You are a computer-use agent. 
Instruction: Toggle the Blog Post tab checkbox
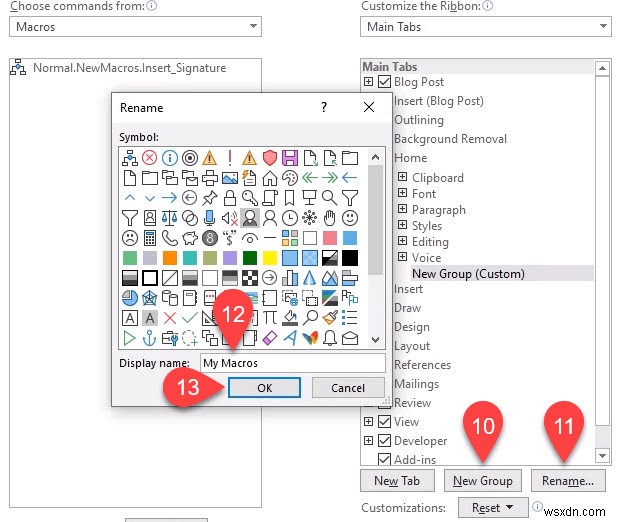(x=384, y=82)
